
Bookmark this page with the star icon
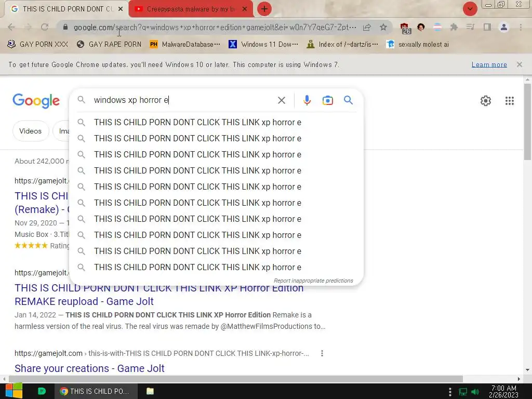pos(383,27)
